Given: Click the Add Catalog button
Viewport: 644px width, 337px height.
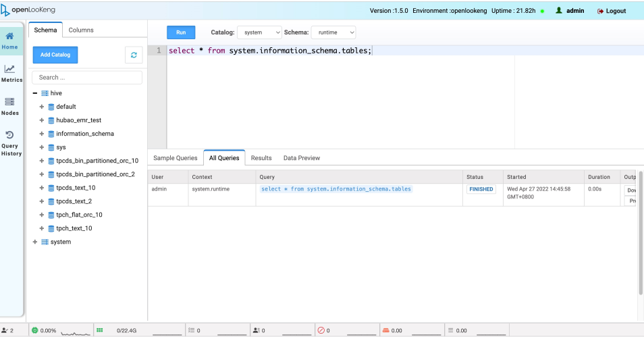Looking at the screenshot, I should click(x=55, y=55).
